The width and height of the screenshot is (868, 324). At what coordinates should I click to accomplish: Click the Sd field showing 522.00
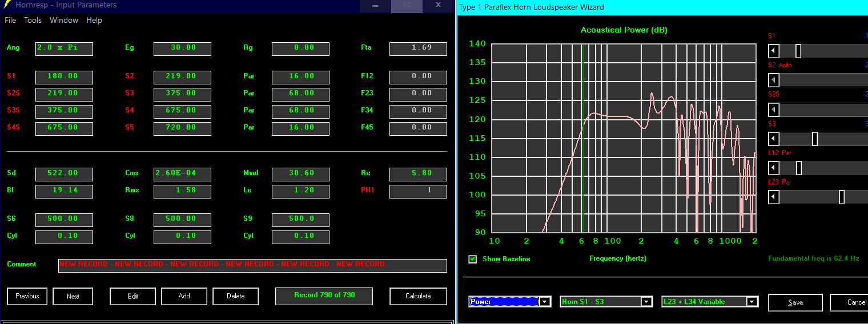64,174
